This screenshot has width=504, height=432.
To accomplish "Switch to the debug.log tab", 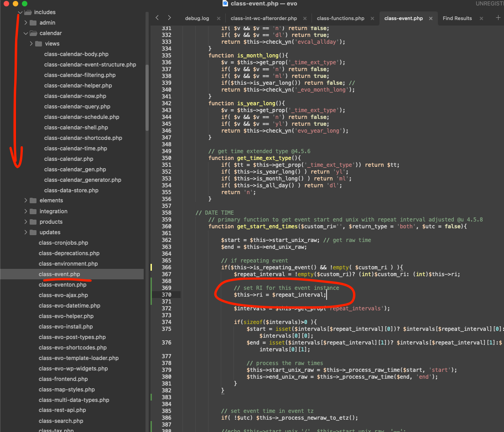I will click(x=197, y=18).
